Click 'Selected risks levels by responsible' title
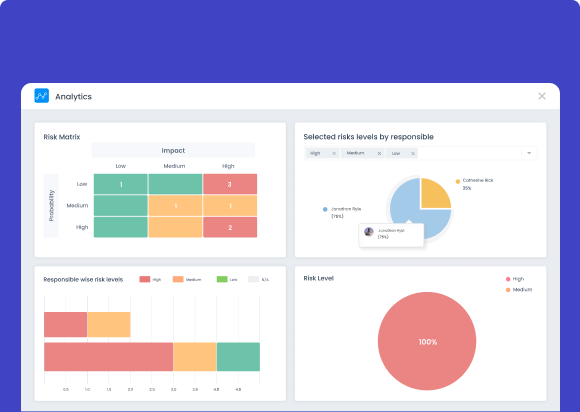This screenshot has height=412, width=580. (x=368, y=137)
